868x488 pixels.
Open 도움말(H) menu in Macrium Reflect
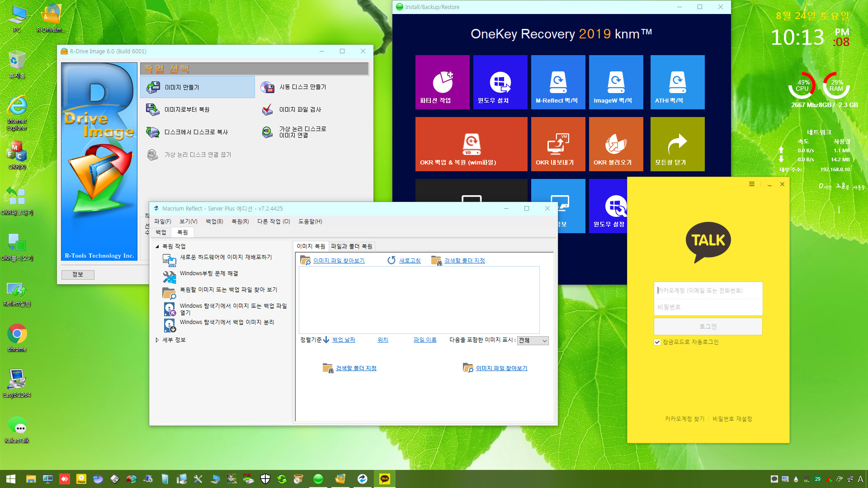click(x=311, y=221)
